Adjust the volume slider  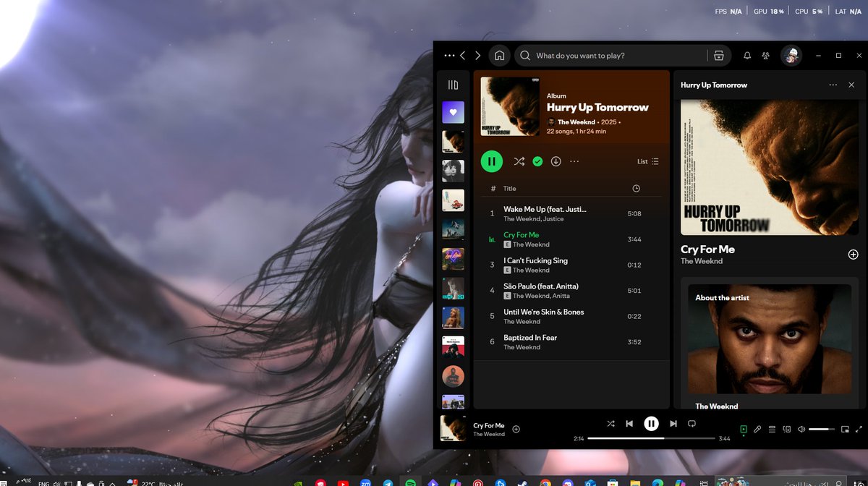pyautogui.click(x=822, y=429)
